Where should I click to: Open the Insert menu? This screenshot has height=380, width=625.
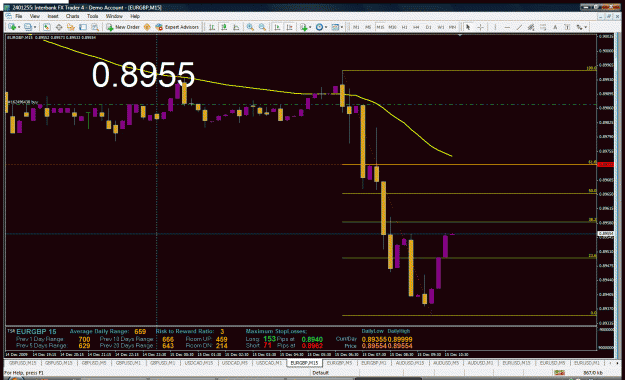[53, 16]
